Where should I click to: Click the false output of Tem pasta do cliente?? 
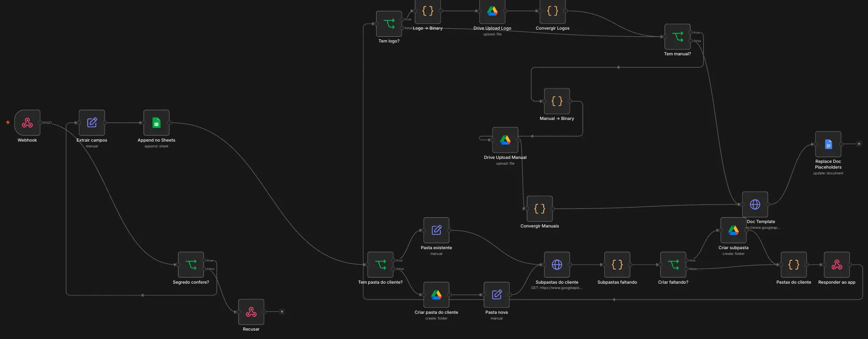pos(393,269)
